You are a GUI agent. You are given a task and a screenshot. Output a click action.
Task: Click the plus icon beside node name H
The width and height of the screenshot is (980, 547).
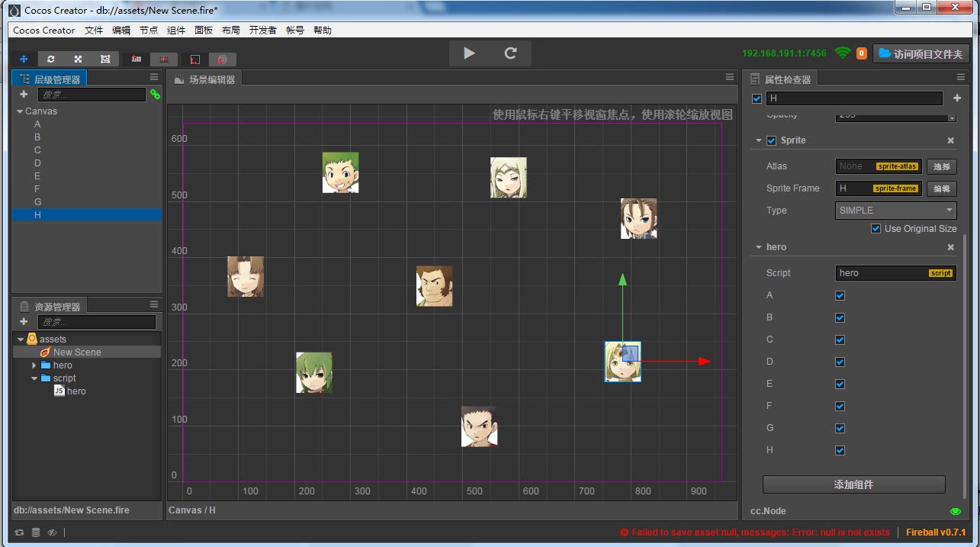click(957, 98)
